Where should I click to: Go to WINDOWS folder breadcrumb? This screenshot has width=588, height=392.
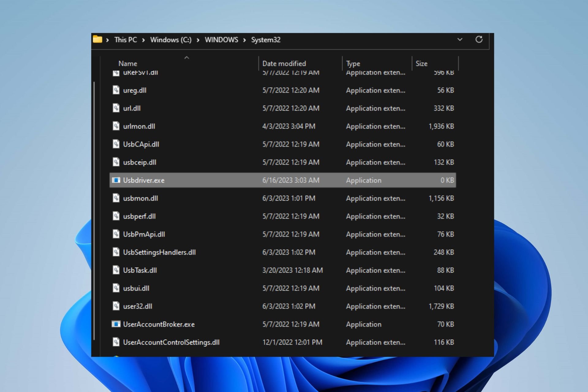pyautogui.click(x=221, y=40)
